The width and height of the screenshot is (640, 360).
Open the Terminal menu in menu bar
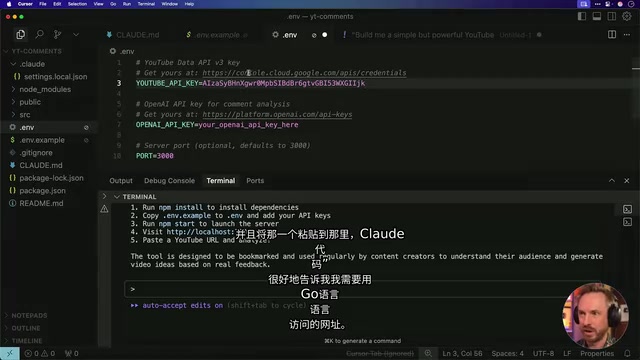coord(146,4)
